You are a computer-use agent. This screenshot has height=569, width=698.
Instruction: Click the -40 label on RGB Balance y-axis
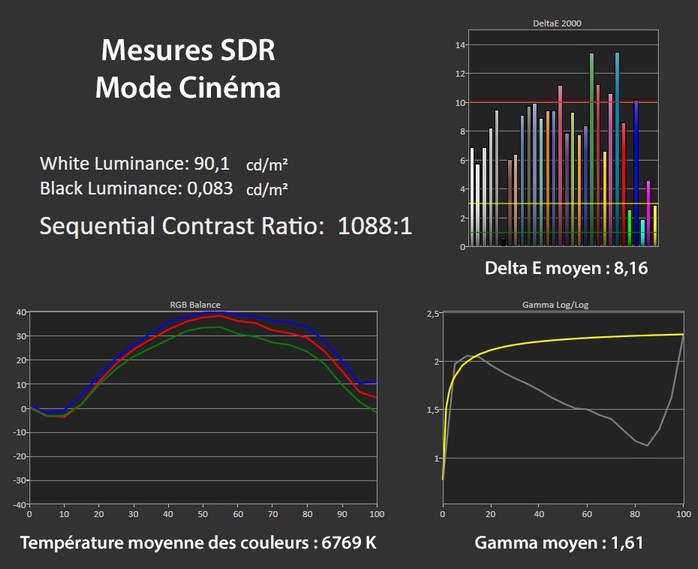coord(20,504)
